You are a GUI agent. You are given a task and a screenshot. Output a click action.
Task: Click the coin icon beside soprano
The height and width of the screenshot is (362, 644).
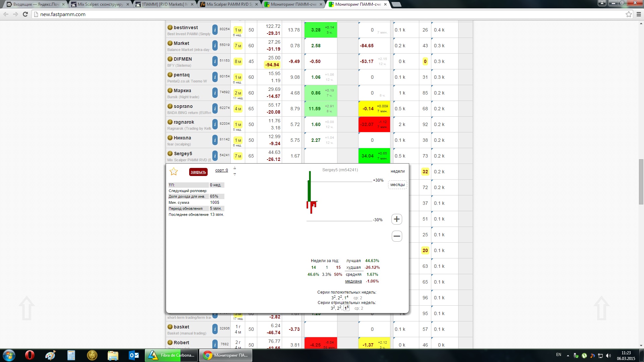(170, 106)
